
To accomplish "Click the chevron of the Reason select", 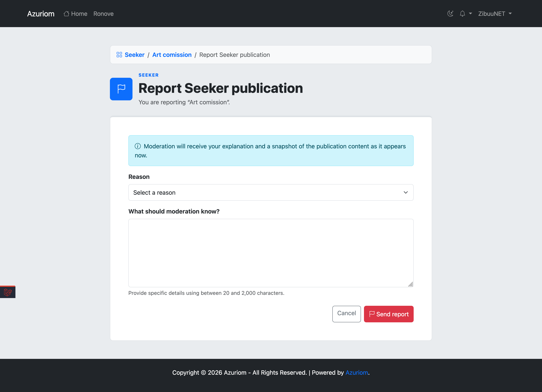I will [406, 192].
